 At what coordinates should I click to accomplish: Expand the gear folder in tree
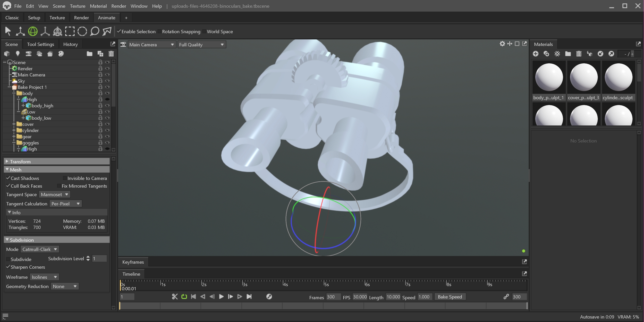coord(14,136)
